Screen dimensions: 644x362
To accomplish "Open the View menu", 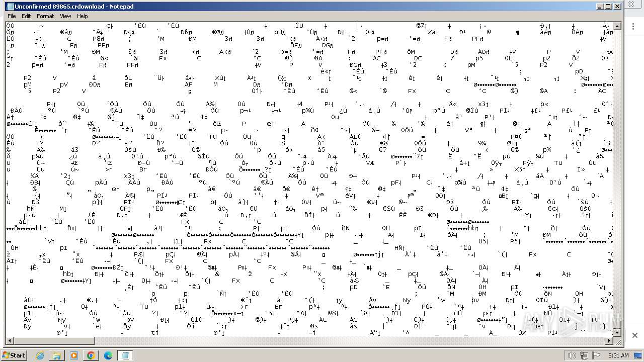I will [x=66, y=16].
